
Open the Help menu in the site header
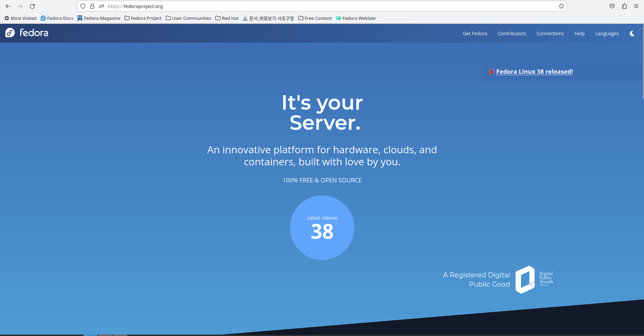pos(580,34)
